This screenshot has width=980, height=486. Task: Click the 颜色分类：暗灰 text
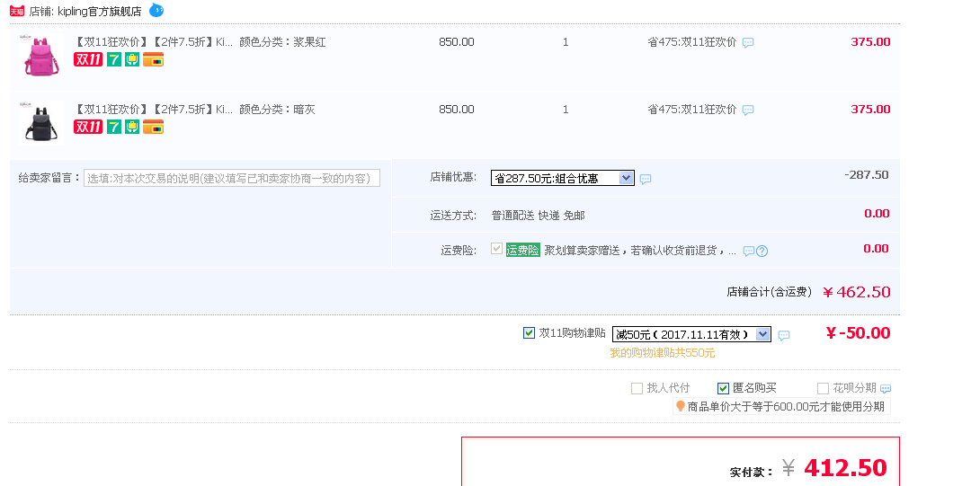click(278, 110)
